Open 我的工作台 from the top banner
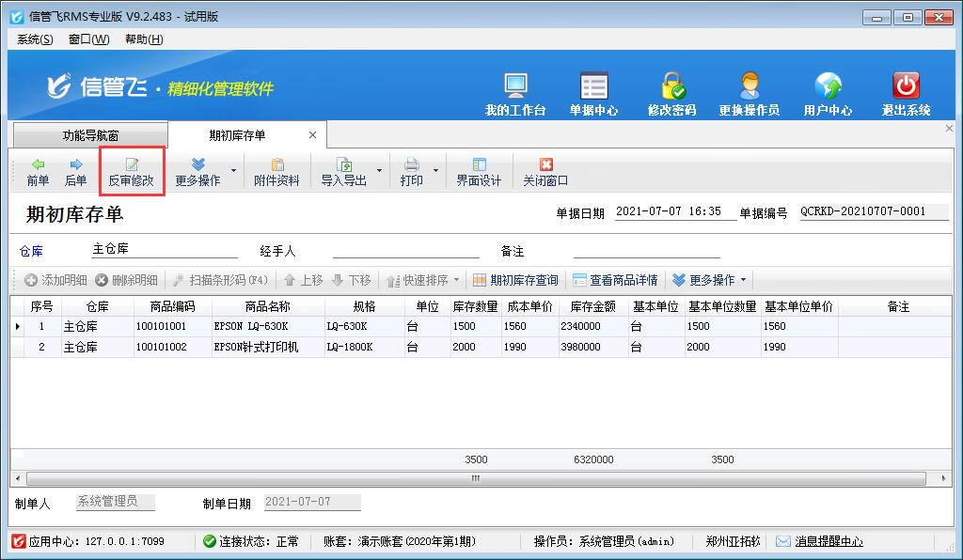 (515, 87)
